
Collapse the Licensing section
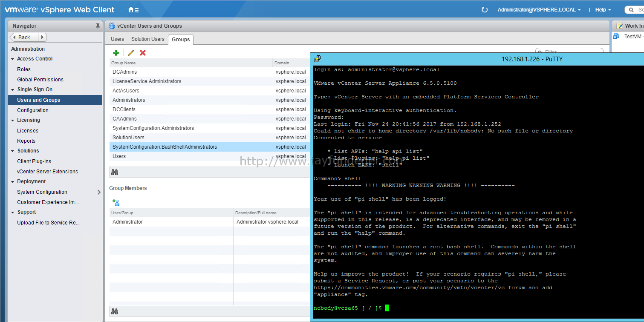pyautogui.click(x=13, y=121)
